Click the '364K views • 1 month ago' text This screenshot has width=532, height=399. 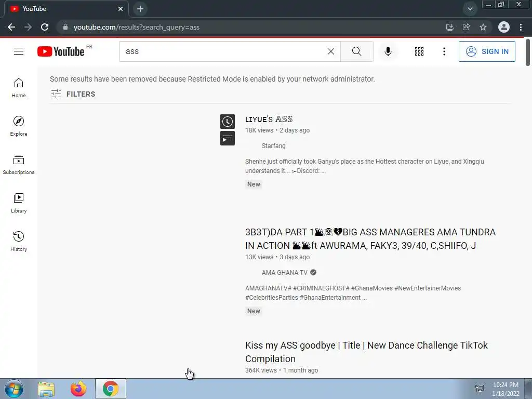(x=282, y=370)
